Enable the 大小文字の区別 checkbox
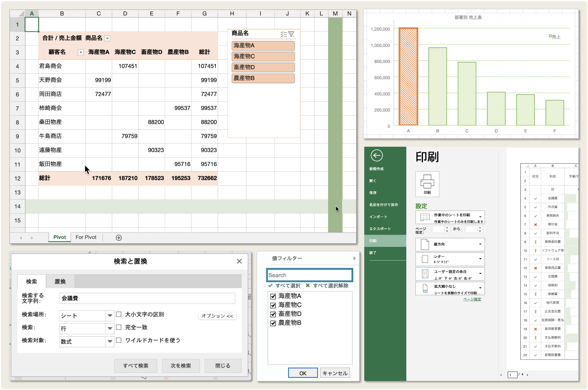The width and height of the screenshot is (588, 390). pos(119,314)
